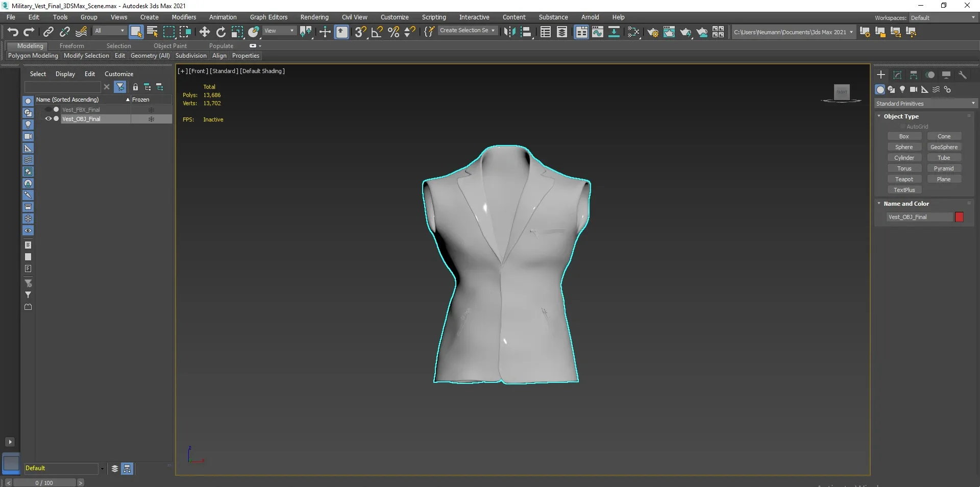Click the Pyramid primitive button

tap(944, 168)
